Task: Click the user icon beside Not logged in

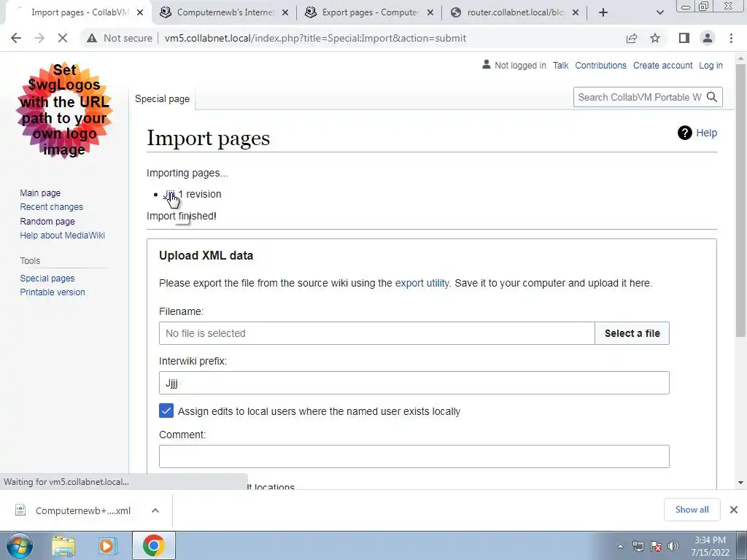Action: click(487, 64)
